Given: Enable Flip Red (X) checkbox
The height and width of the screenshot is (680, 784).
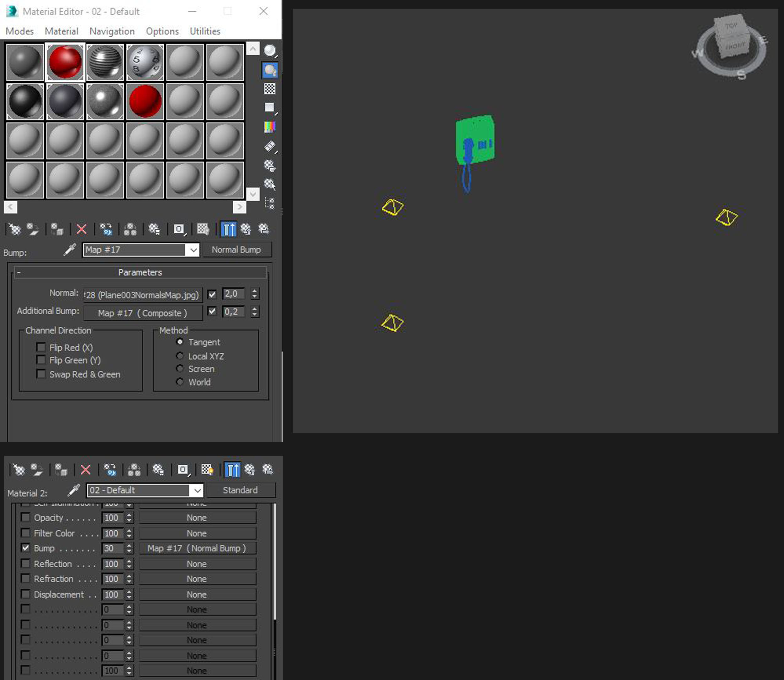Looking at the screenshot, I should (40, 347).
